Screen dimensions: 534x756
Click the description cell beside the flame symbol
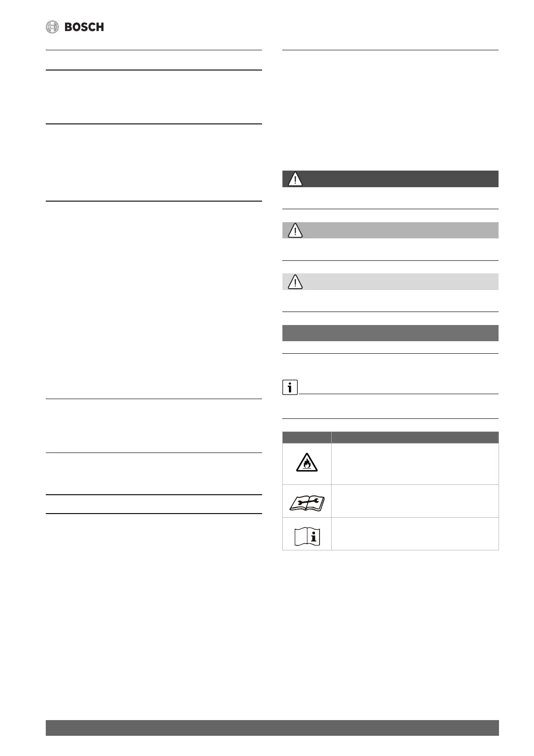[x=415, y=464]
